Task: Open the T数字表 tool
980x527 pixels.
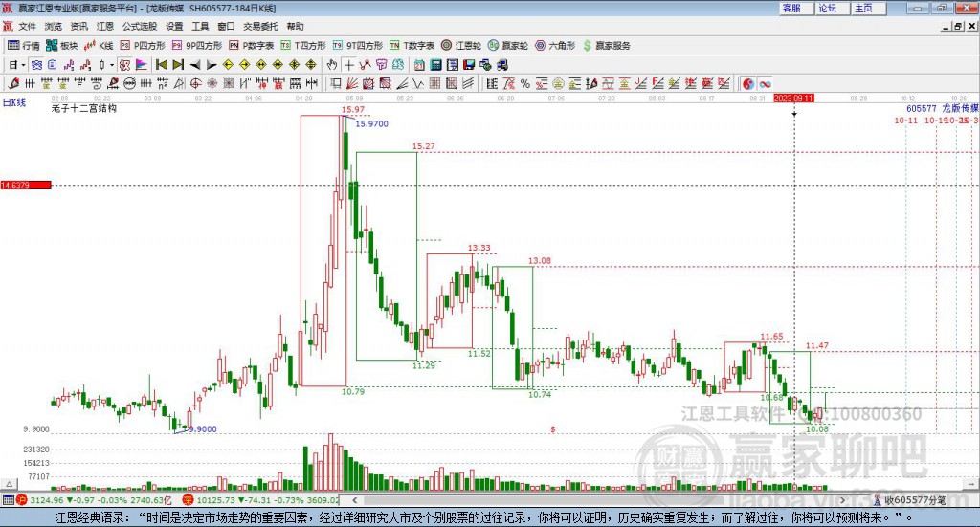Action: 412,46
